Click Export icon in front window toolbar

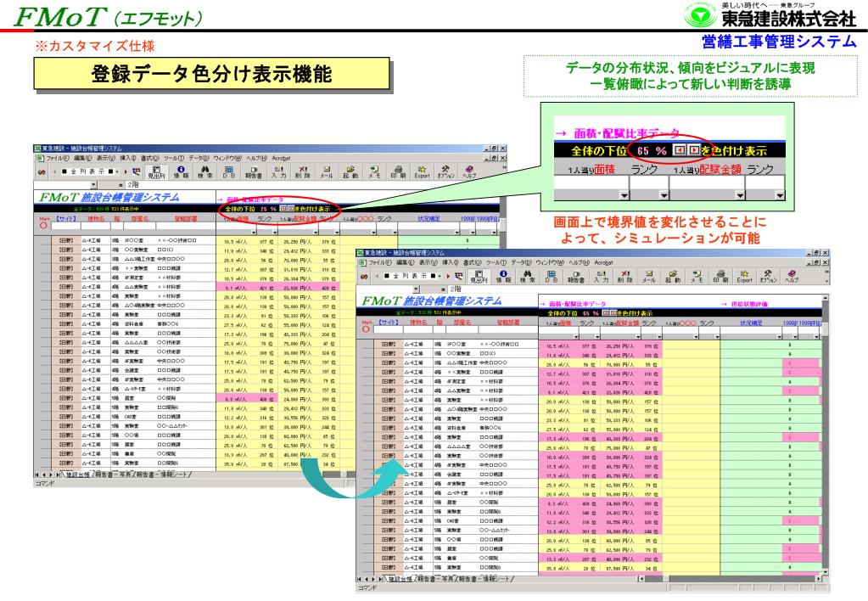click(x=745, y=277)
